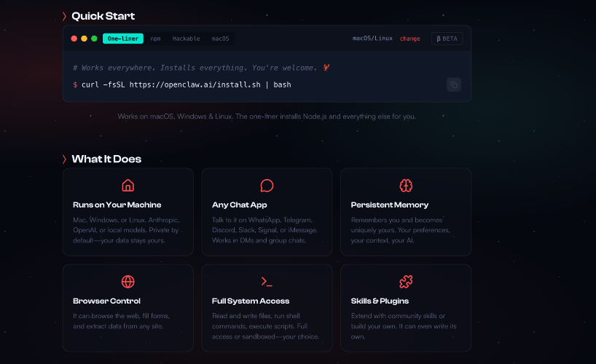Click the puzzle piece icon for Skills & Plugins
Viewport: 596px width, 364px height.
[x=406, y=282]
